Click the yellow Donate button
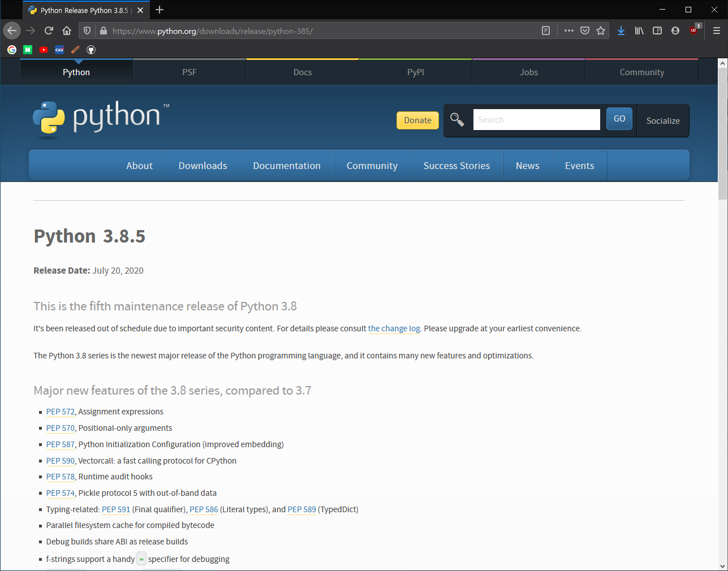This screenshot has width=728, height=571. pyautogui.click(x=417, y=120)
